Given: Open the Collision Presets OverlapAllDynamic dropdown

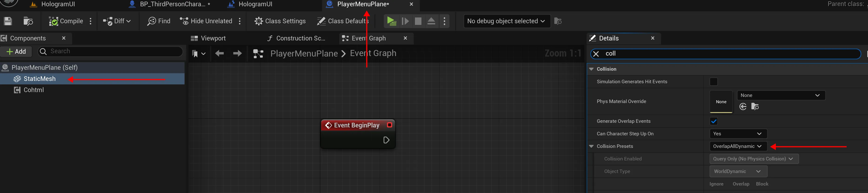Looking at the screenshot, I should (738, 146).
